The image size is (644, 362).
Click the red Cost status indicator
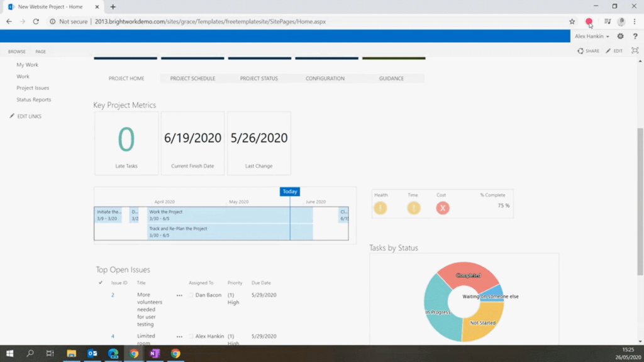click(x=443, y=208)
